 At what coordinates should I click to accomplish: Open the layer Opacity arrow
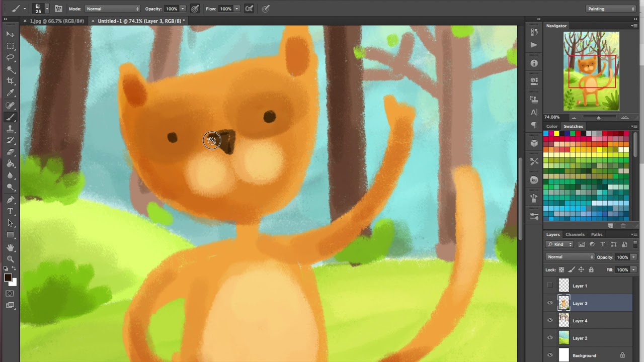click(x=633, y=257)
